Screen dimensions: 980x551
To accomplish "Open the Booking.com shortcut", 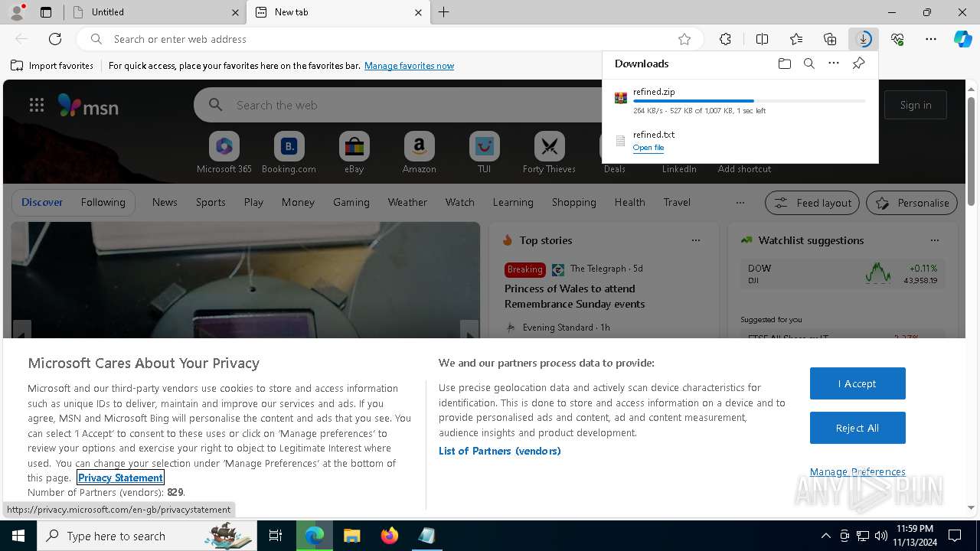I will point(289,152).
